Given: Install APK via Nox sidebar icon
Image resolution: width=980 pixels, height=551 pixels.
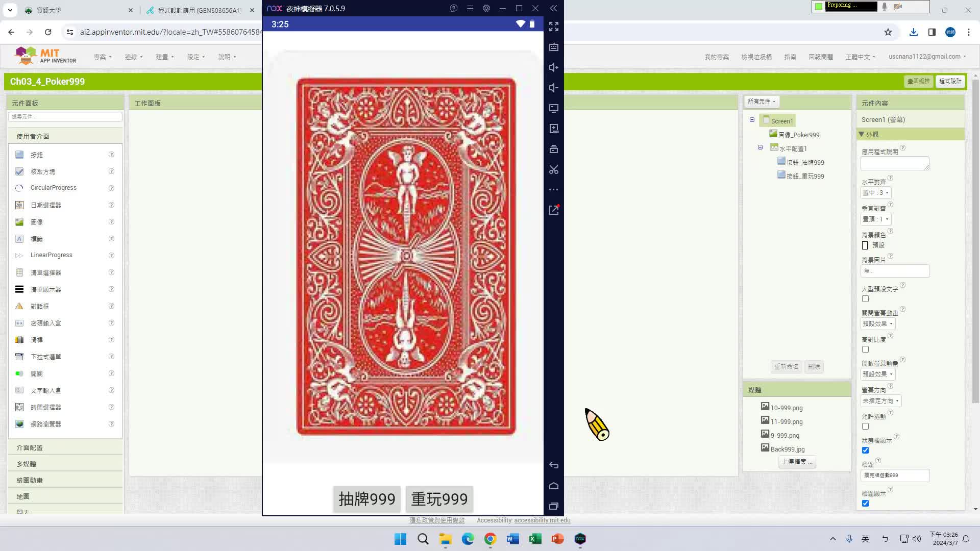Looking at the screenshot, I should coord(554,129).
